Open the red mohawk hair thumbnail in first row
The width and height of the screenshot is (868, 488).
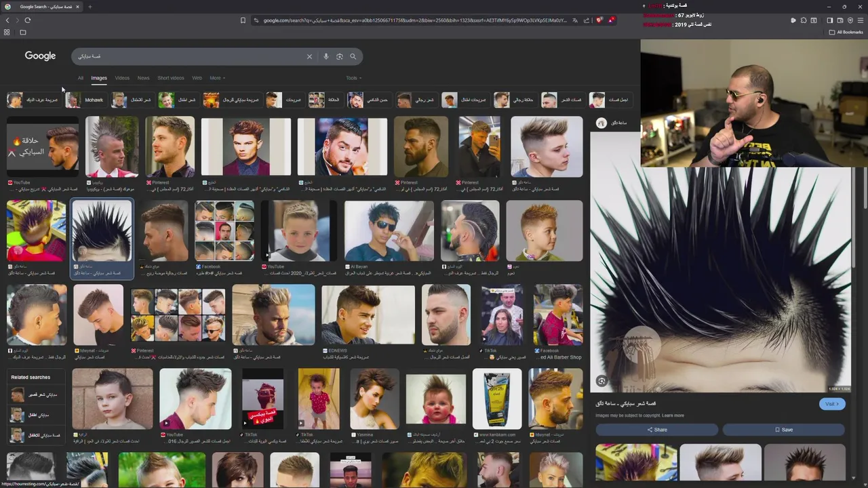pyautogui.click(x=112, y=146)
